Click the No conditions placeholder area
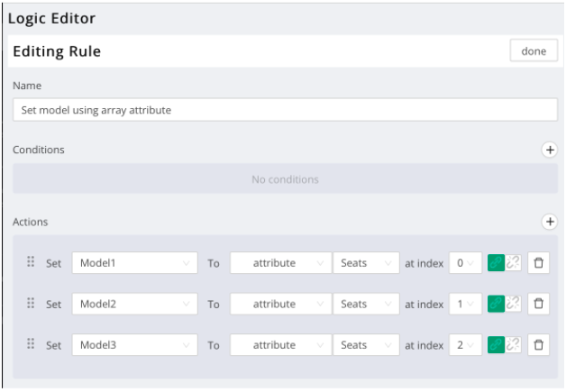The image size is (566, 392). (285, 179)
